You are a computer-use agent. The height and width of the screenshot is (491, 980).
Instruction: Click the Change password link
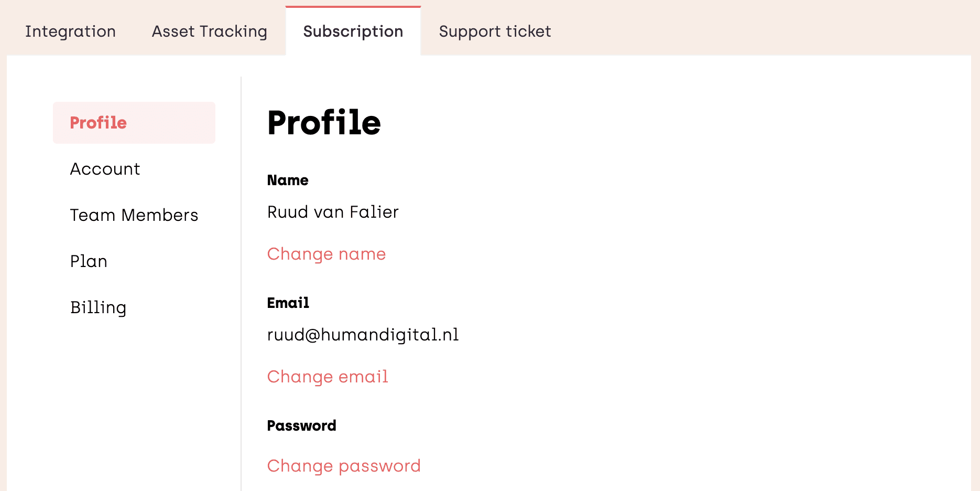(343, 466)
